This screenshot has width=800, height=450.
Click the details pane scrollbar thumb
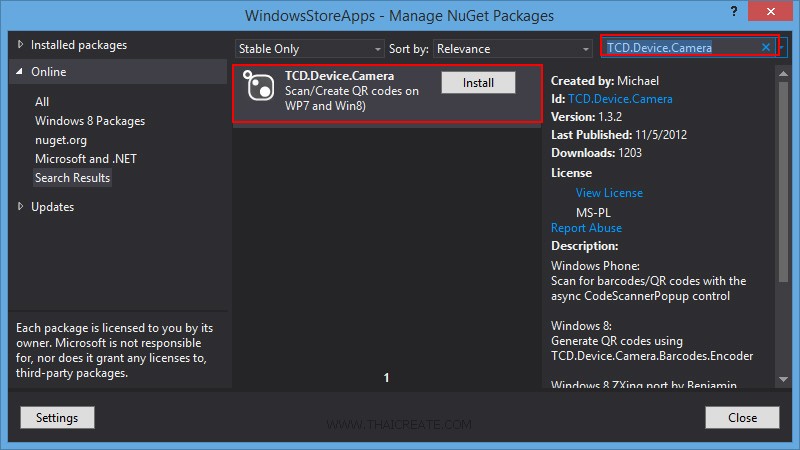[x=783, y=182]
